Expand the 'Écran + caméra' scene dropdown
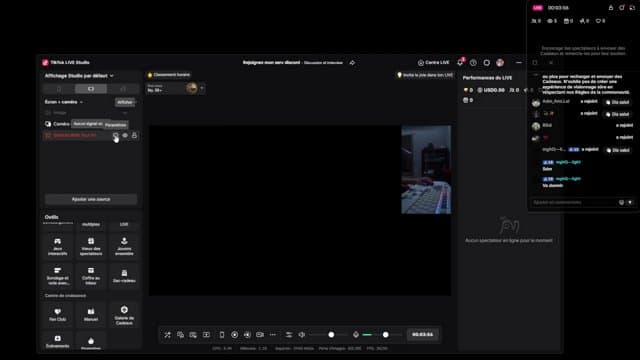This screenshot has width=640, height=360. tap(64, 102)
